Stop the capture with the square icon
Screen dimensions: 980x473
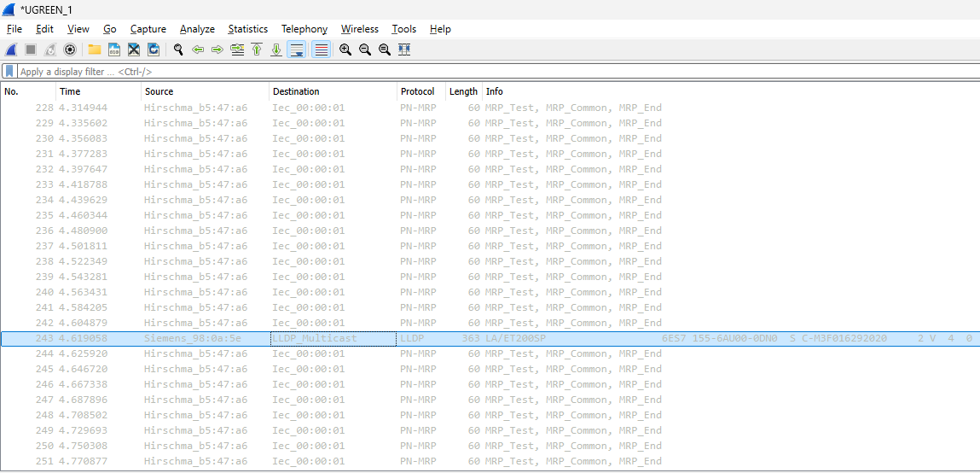pyautogui.click(x=30, y=50)
